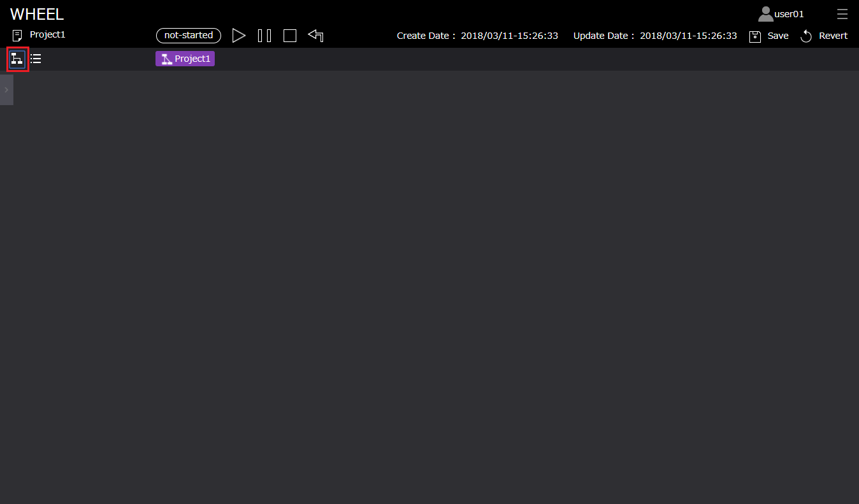Click the user01 username
The image size is (859, 504).
coord(789,14)
